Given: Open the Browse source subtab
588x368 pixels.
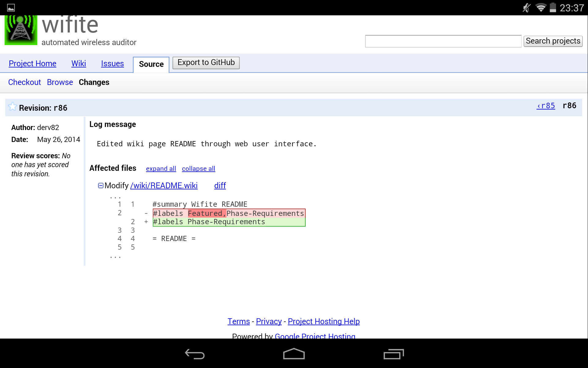Looking at the screenshot, I should (x=60, y=82).
